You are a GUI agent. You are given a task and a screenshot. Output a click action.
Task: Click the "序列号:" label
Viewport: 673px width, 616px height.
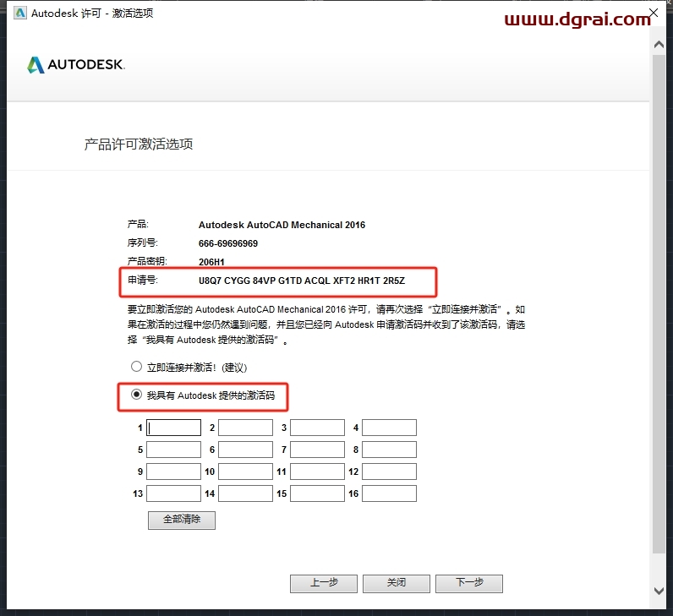point(143,243)
